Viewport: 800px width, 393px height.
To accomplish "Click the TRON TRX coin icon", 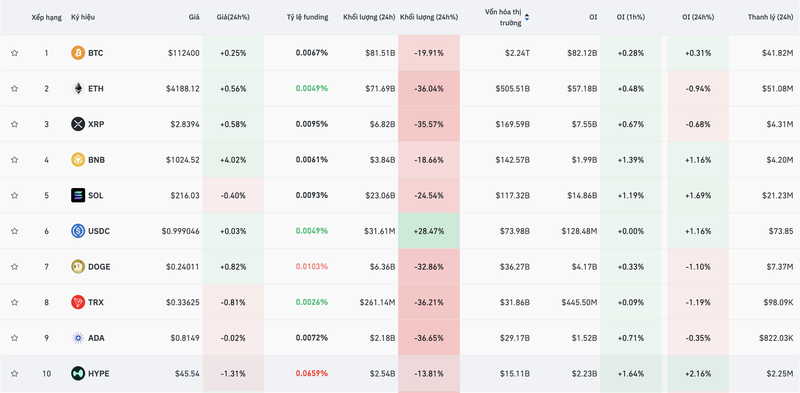I will click(78, 302).
